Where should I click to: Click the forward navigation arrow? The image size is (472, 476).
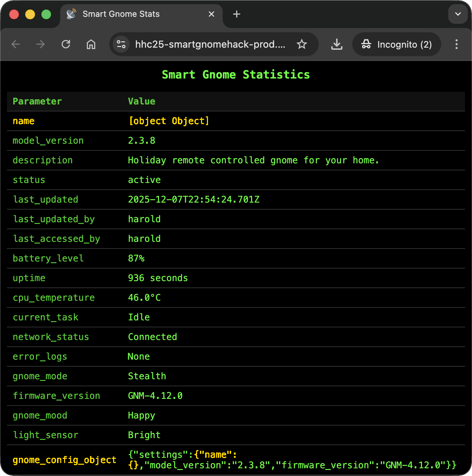pos(41,44)
